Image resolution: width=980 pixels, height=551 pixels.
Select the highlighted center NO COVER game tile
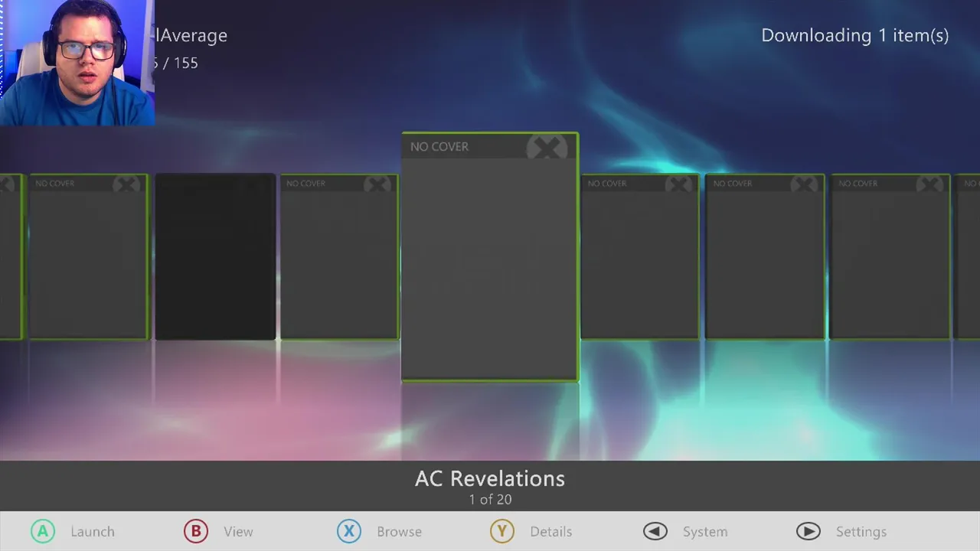coord(490,256)
